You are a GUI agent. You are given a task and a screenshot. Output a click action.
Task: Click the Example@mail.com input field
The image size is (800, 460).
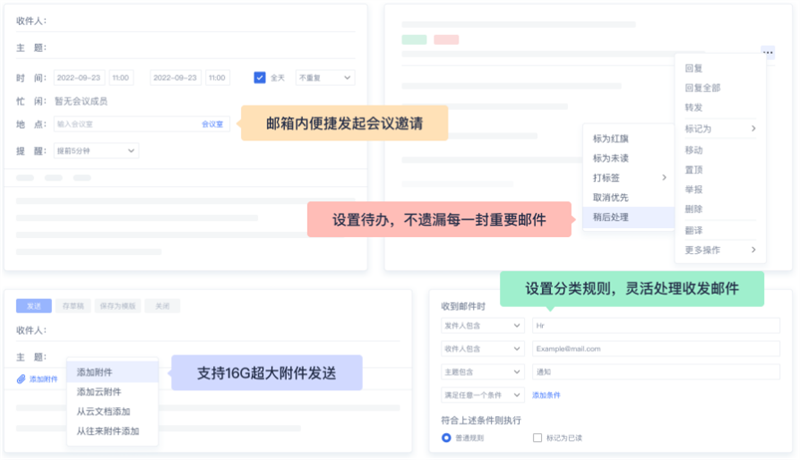[x=656, y=349]
